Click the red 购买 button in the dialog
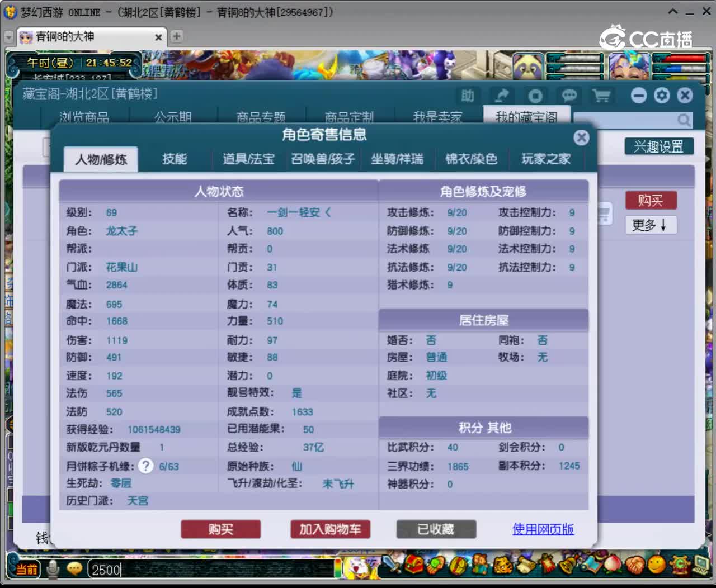The height and width of the screenshot is (588, 716). [x=220, y=529]
